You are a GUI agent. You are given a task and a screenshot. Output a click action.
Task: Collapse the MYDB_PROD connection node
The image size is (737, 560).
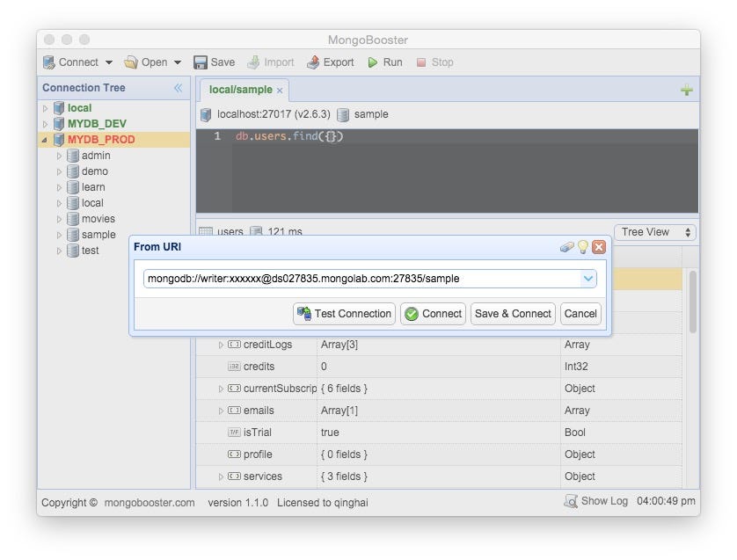coord(45,140)
